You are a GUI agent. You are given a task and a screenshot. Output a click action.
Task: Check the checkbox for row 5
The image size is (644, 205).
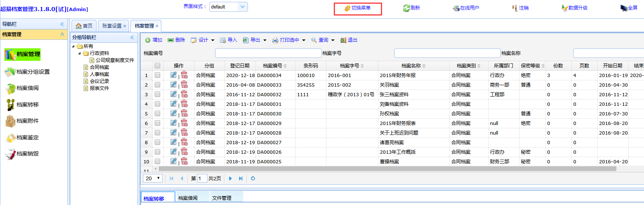pyautogui.click(x=157, y=114)
